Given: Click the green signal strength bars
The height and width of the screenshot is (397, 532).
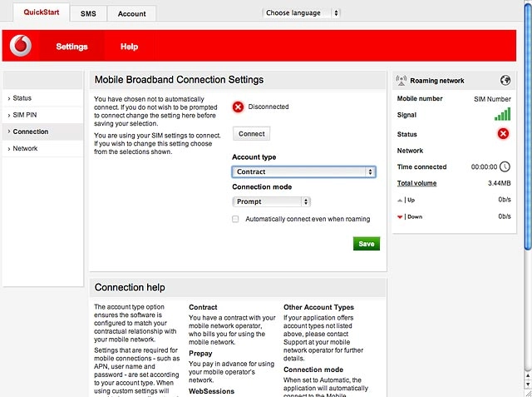Looking at the screenshot, I should (x=502, y=114).
